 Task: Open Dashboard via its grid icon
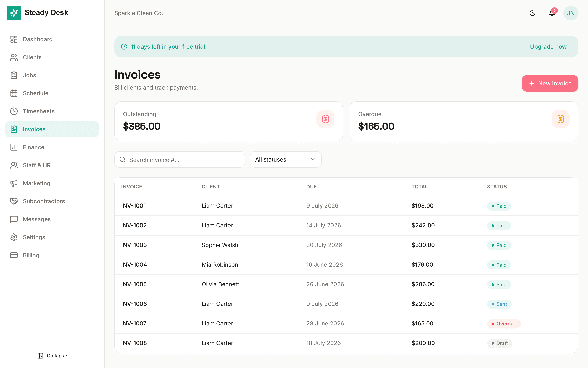click(x=14, y=39)
